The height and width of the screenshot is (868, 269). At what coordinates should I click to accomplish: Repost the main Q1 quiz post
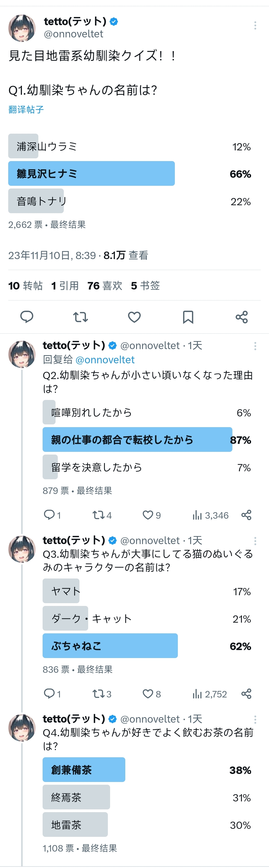(x=80, y=317)
